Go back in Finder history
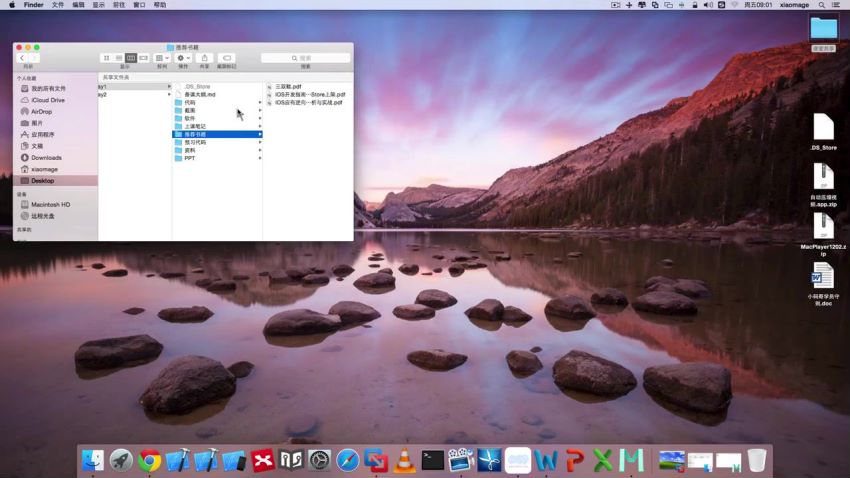Screen dimensions: 850x478 click(22, 58)
